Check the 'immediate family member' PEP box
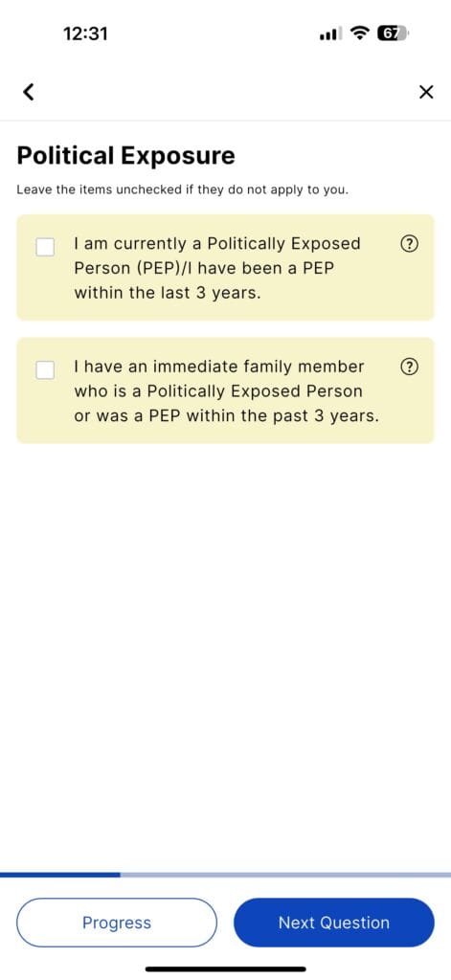This screenshot has height=980, width=451. pos(45,369)
